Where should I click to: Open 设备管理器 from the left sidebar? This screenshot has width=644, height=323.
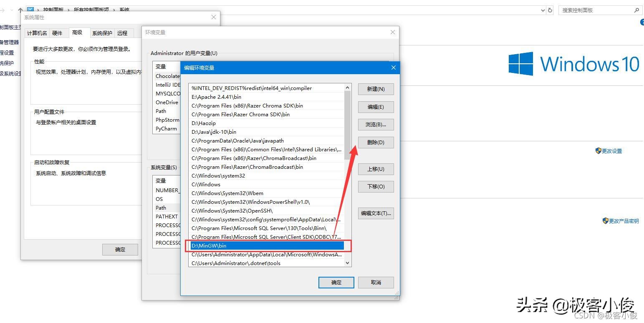click(x=9, y=42)
